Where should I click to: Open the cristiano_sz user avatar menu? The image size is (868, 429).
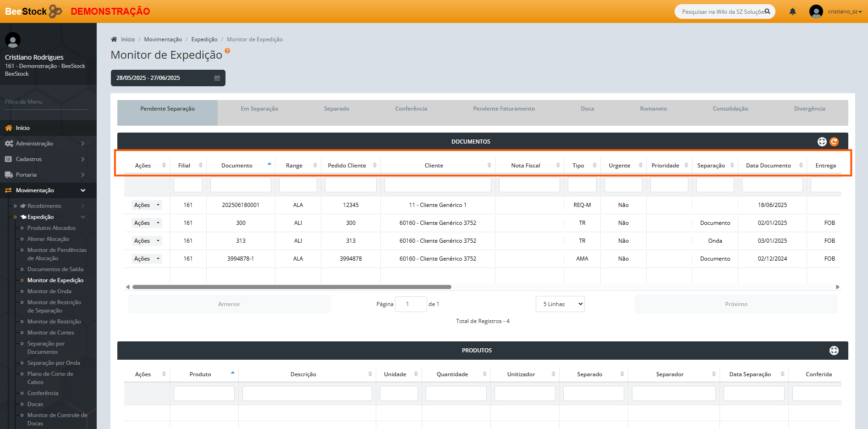coord(816,11)
